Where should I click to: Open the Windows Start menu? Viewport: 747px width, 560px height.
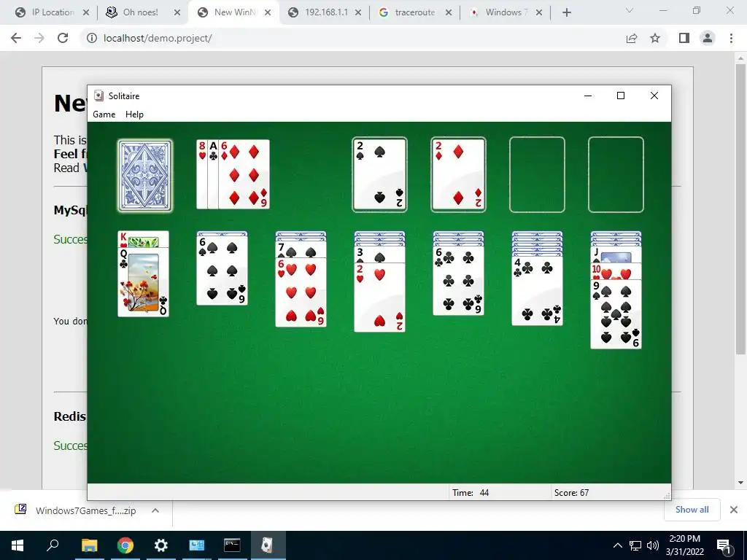(18, 545)
